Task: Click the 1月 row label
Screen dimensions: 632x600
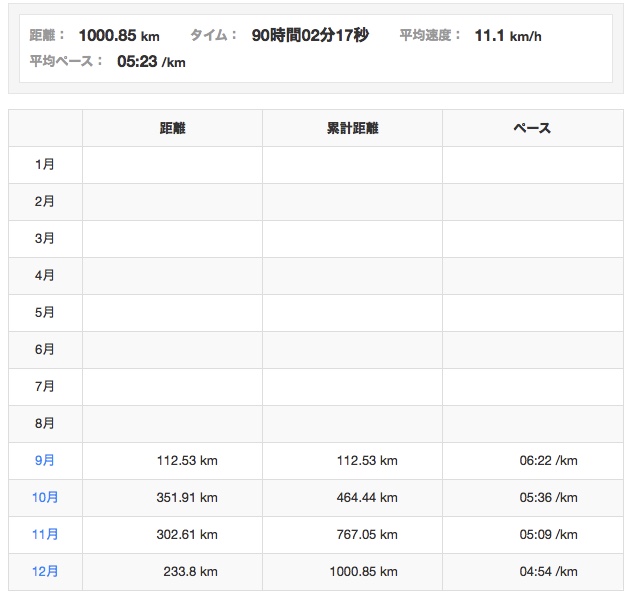Action: coord(44,164)
